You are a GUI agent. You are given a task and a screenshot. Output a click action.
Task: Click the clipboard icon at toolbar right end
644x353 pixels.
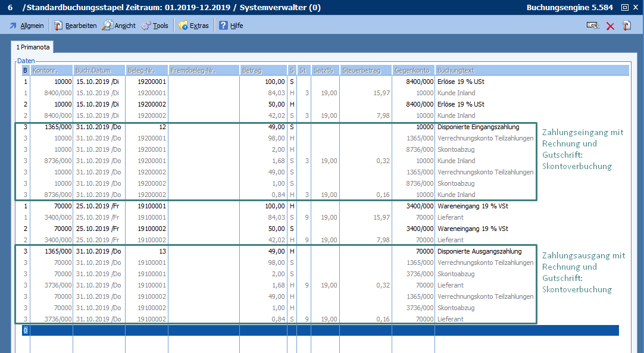627,26
